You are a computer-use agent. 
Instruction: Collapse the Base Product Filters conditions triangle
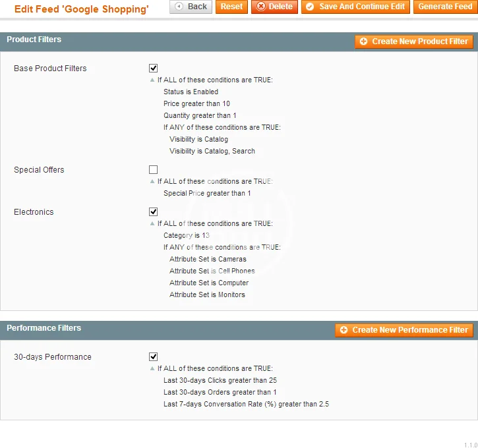(153, 80)
